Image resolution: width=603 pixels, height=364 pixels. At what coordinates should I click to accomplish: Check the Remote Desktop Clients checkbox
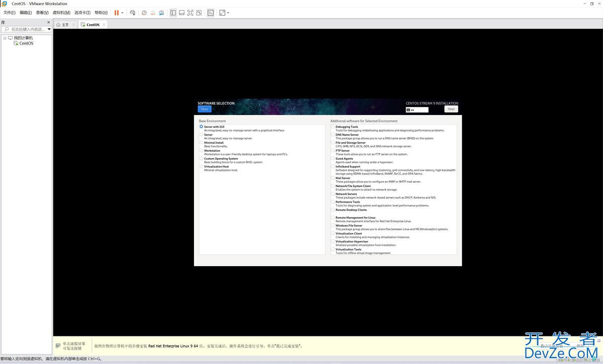point(333,210)
